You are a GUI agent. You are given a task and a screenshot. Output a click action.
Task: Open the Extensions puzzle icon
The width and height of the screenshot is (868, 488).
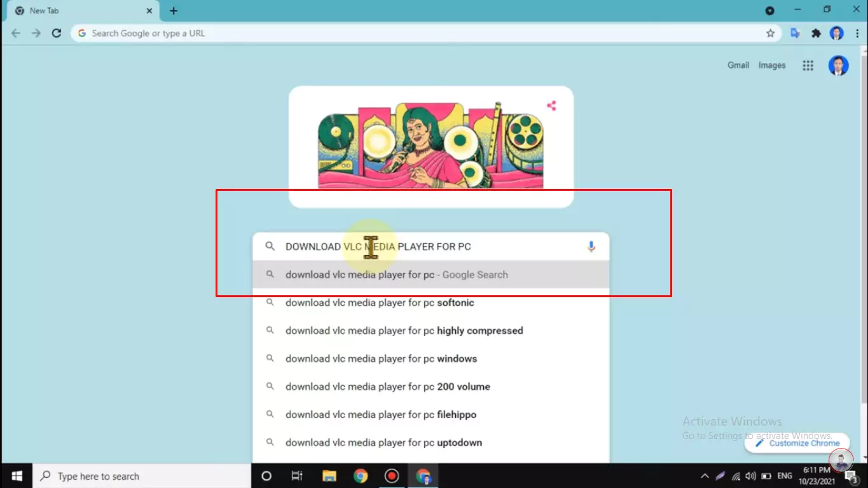click(816, 33)
